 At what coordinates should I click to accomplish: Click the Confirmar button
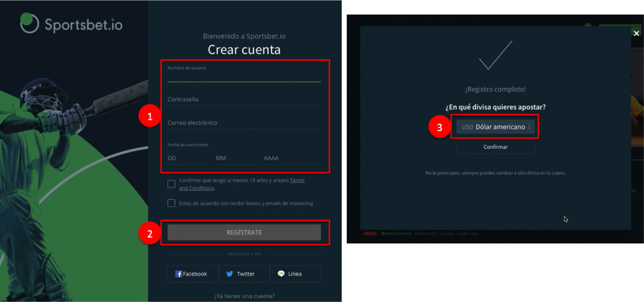[x=495, y=147]
